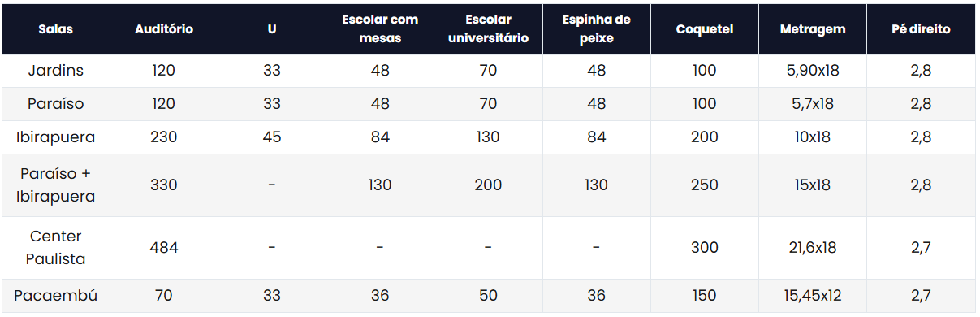Select the 21,6x18 metragem cell
The image size is (980, 317).
tap(812, 248)
